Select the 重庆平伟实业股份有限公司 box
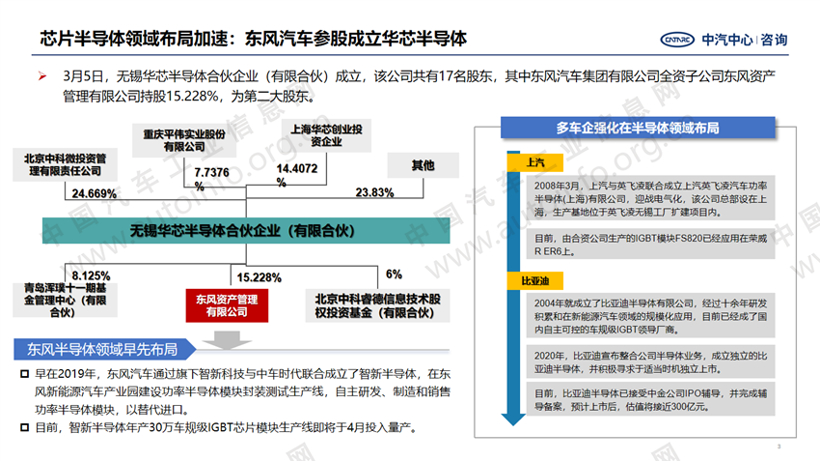 (x=196, y=140)
